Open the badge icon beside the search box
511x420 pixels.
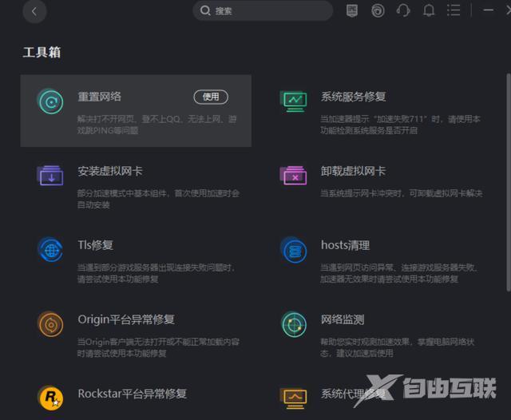[351, 10]
